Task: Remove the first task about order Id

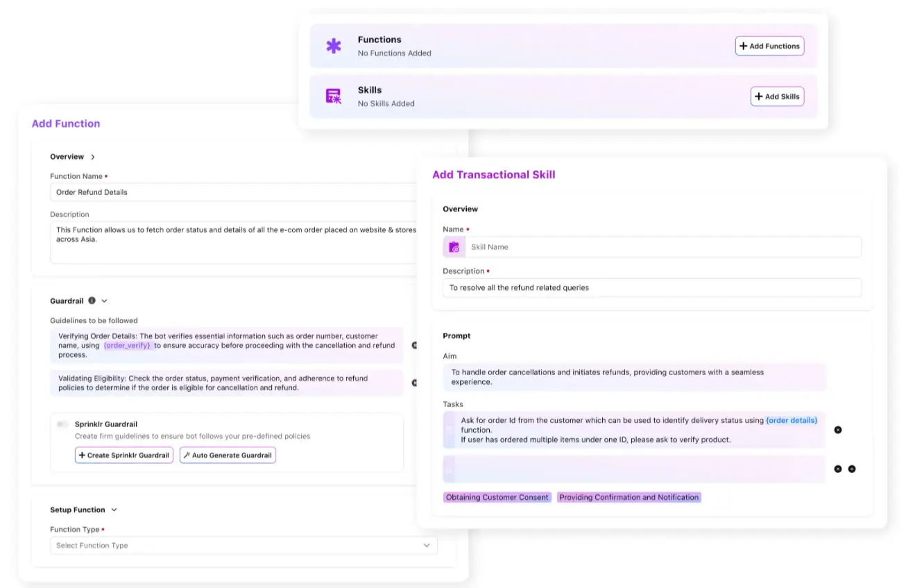Action: [837, 430]
